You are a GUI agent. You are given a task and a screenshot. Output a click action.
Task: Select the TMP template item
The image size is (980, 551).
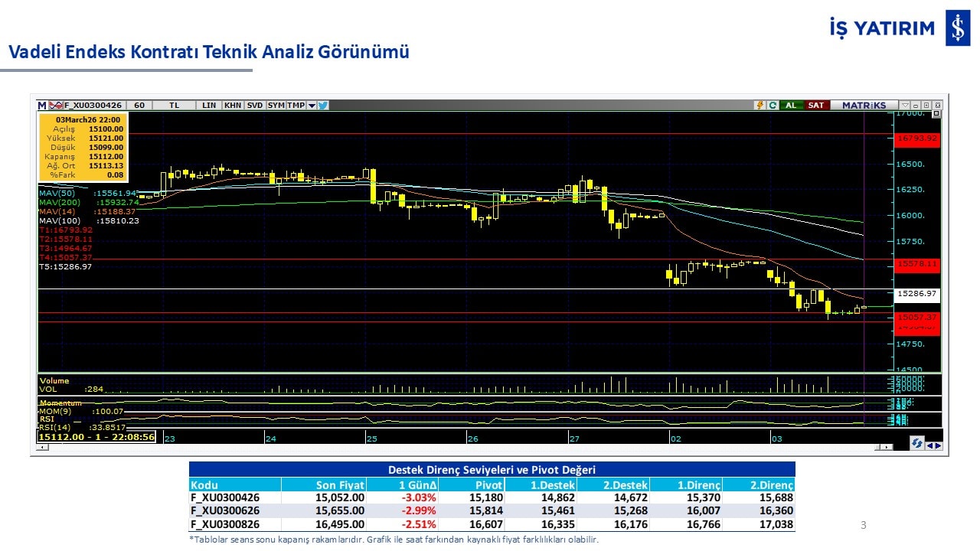pos(296,106)
